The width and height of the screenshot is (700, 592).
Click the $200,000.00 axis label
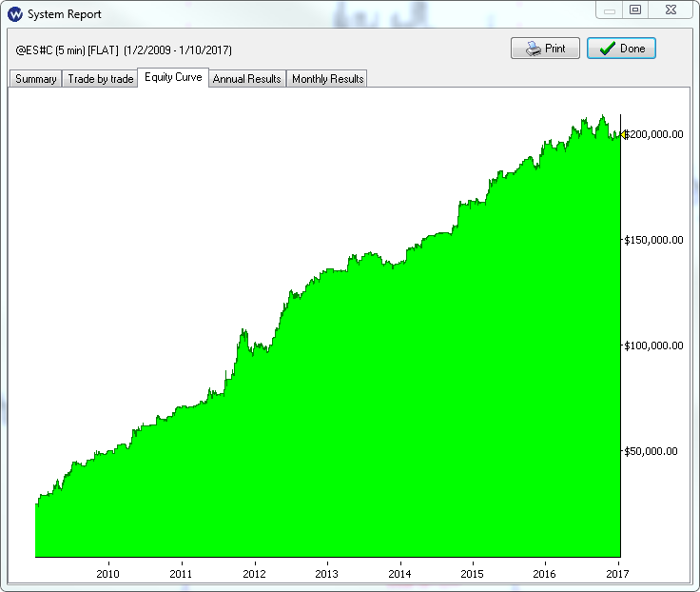click(653, 134)
